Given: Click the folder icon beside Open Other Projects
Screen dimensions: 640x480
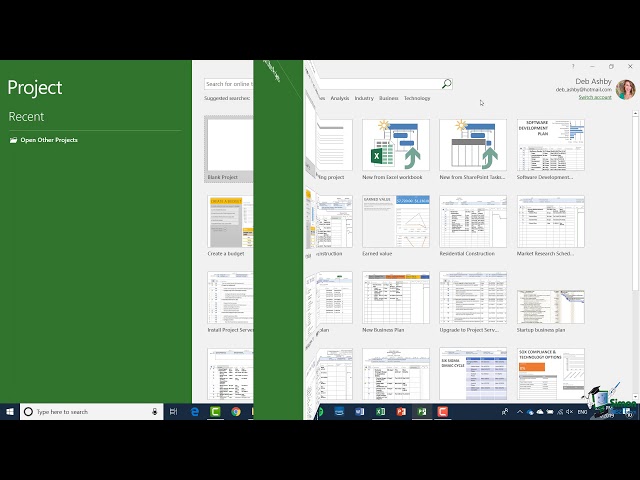Looking at the screenshot, I should [x=13, y=140].
